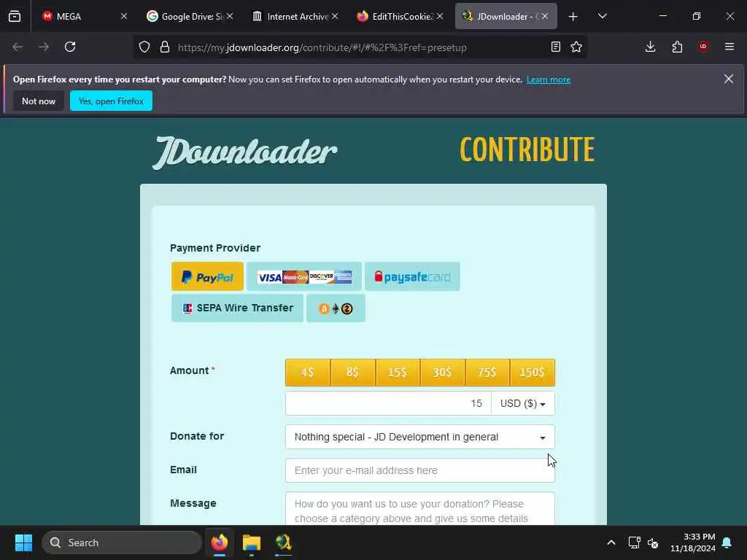The image size is (747, 560).
Task: Click Not now in Firefox notification
Action: (39, 101)
